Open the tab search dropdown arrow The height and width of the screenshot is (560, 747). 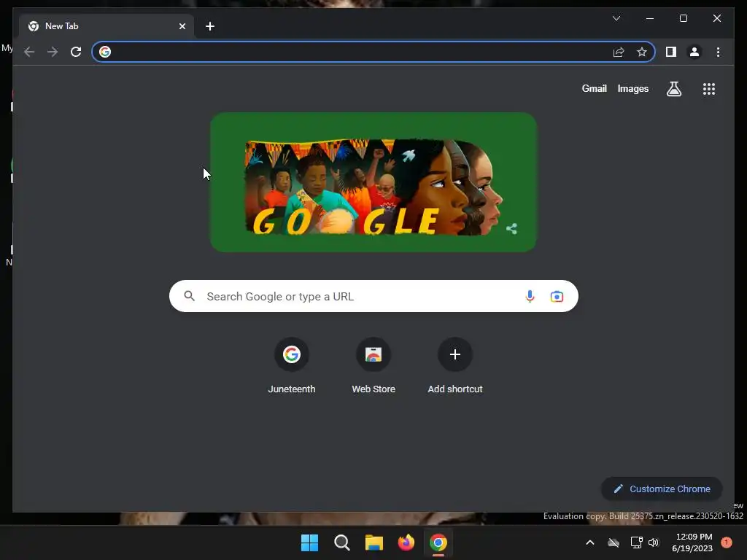(616, 18)
